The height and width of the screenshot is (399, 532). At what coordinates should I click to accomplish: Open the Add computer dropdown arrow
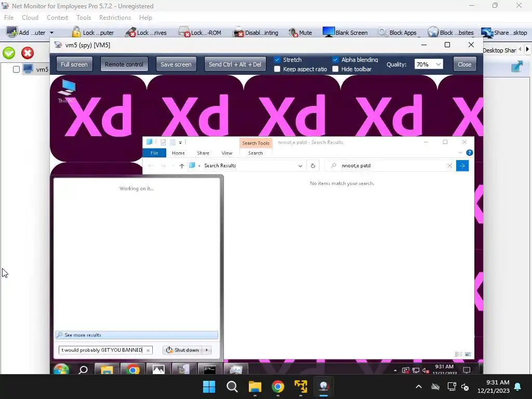[x=51, y=33]
